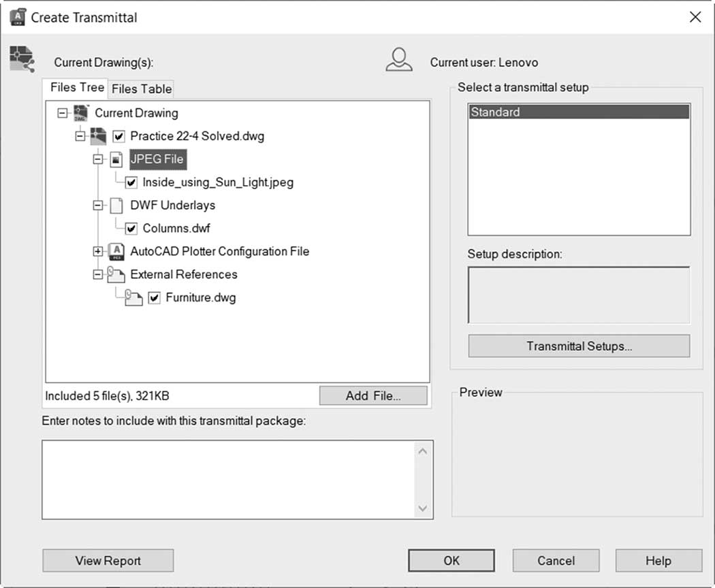
Task: Collapse the DWF Underlays node
Action: pyautogui.click(x=97, y=206)
